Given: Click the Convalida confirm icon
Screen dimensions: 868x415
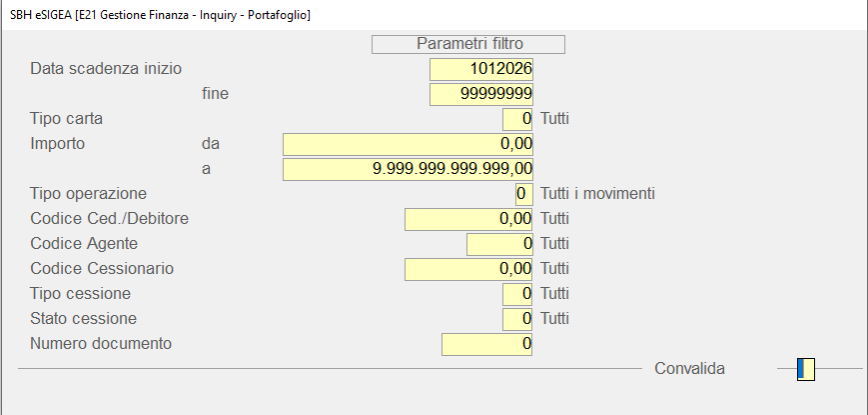Looking at the screenshot, I should coord(805,369).
